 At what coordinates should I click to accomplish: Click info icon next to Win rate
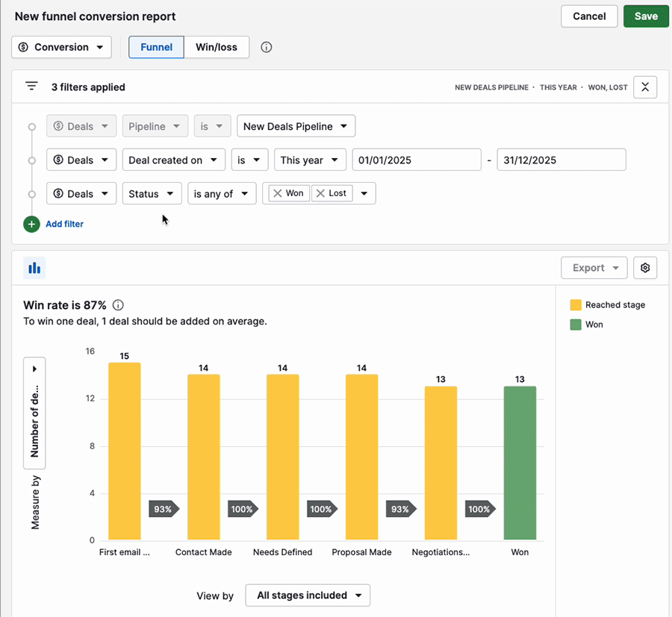click(x=118, y=305)
